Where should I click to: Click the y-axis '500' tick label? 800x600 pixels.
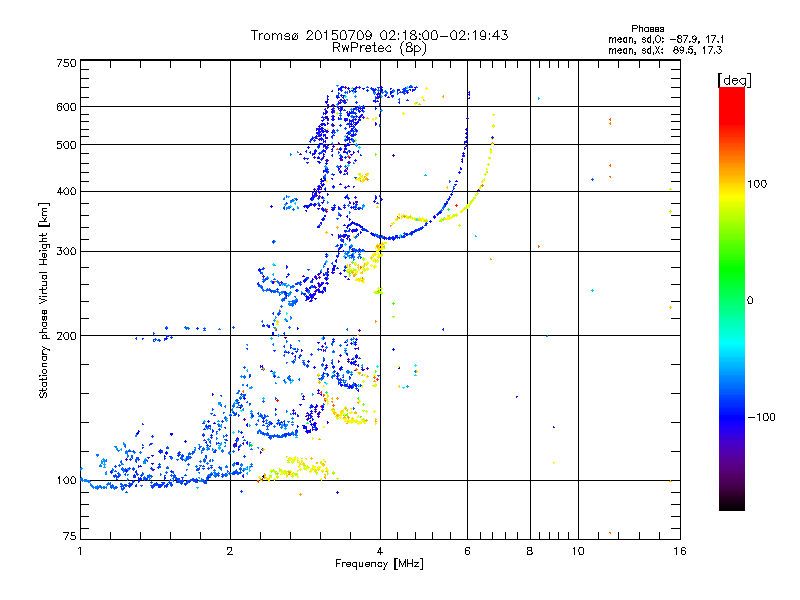[x=67, y=145]
